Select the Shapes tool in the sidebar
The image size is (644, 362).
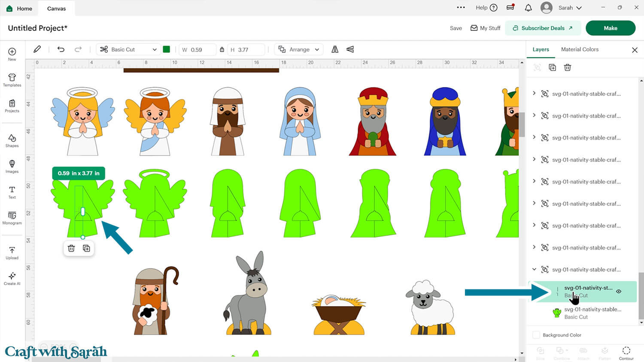pos(12,140)
